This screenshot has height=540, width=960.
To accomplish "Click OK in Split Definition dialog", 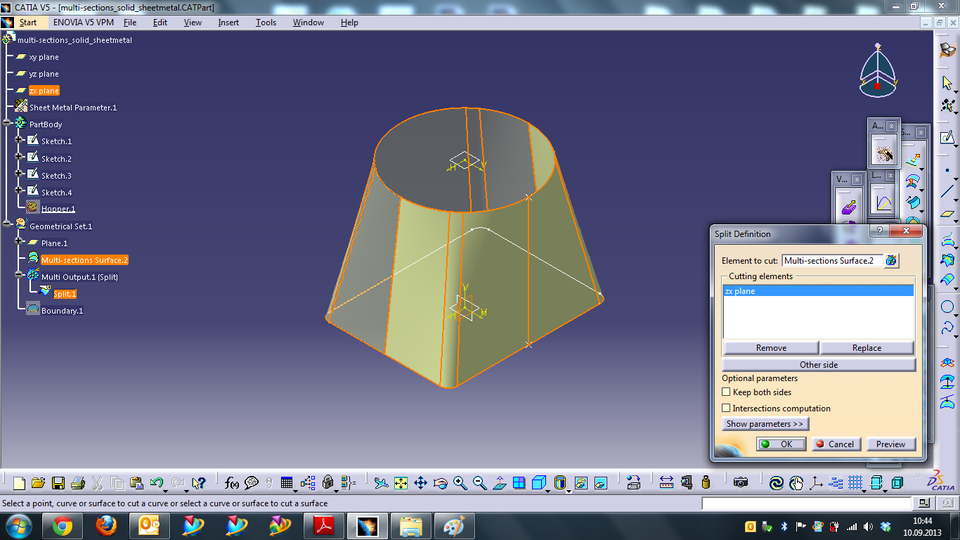I will pyautogui.click(x=780, y=444).
